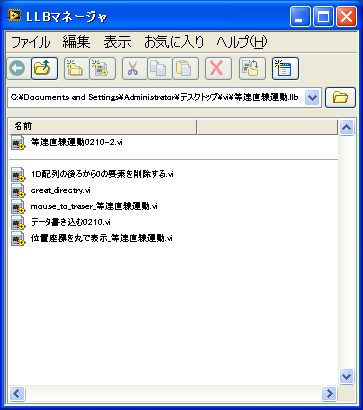The width and height of the screenshot is (363, 410).
Task: Click the LLB Manager title bar icon
Action: tap(14, 17)
